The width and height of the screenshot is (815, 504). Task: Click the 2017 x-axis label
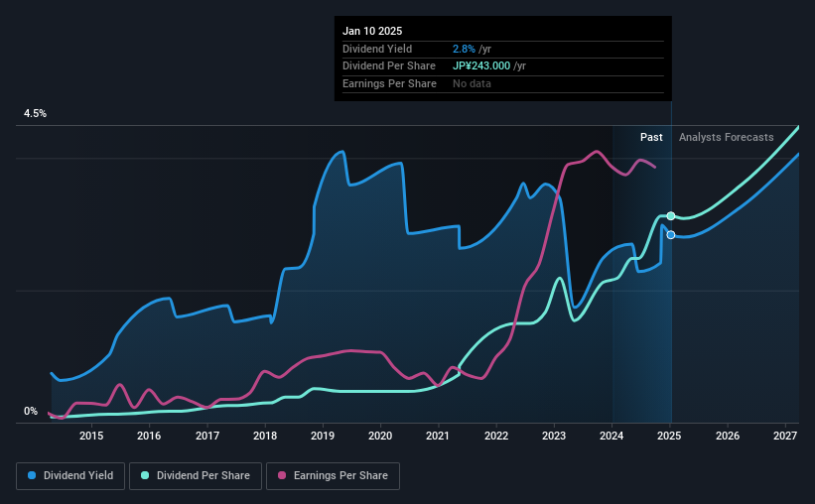coord(206,436)
